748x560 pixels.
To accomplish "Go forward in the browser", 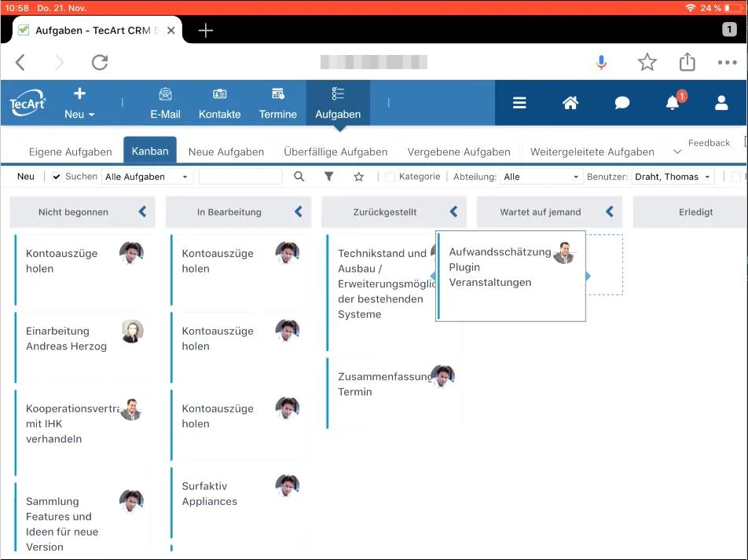I will click(59, 62).
